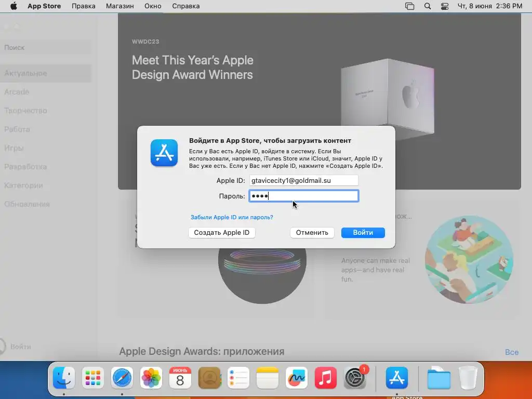
Task: Open the Notes app in Dock
Action: pyautogui.click(x=268, y=378)
